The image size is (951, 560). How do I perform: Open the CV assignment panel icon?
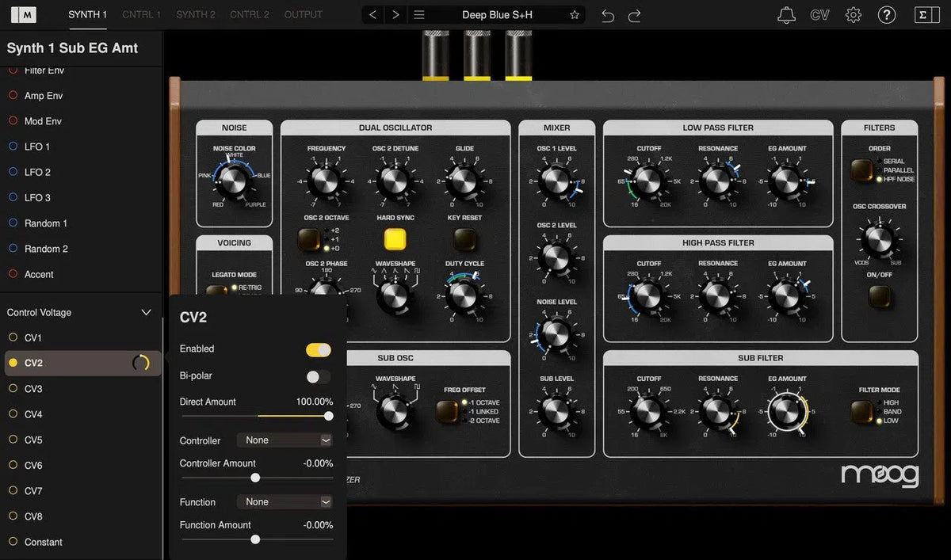coord(819,14)
